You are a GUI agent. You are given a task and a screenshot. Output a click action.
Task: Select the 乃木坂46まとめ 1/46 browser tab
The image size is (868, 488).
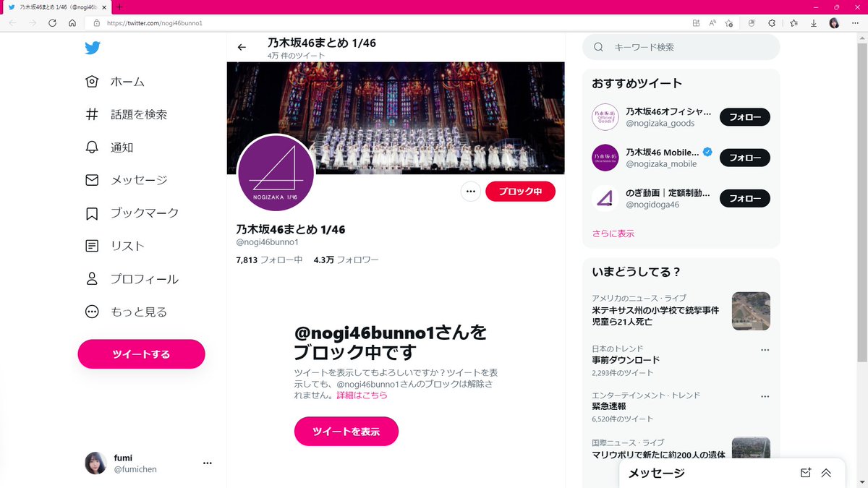pos(56,7)
